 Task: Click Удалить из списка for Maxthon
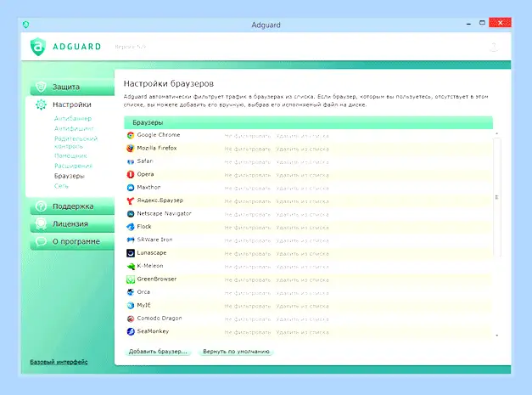[x=302, y=189]
